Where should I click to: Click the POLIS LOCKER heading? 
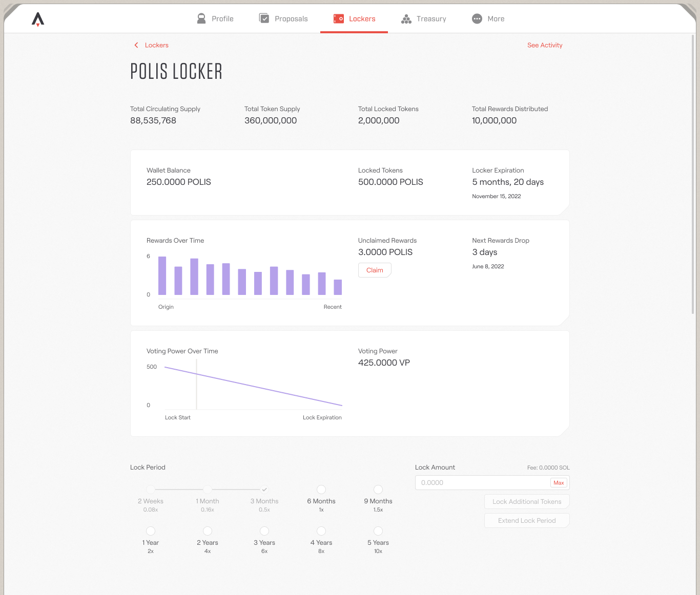176,71
